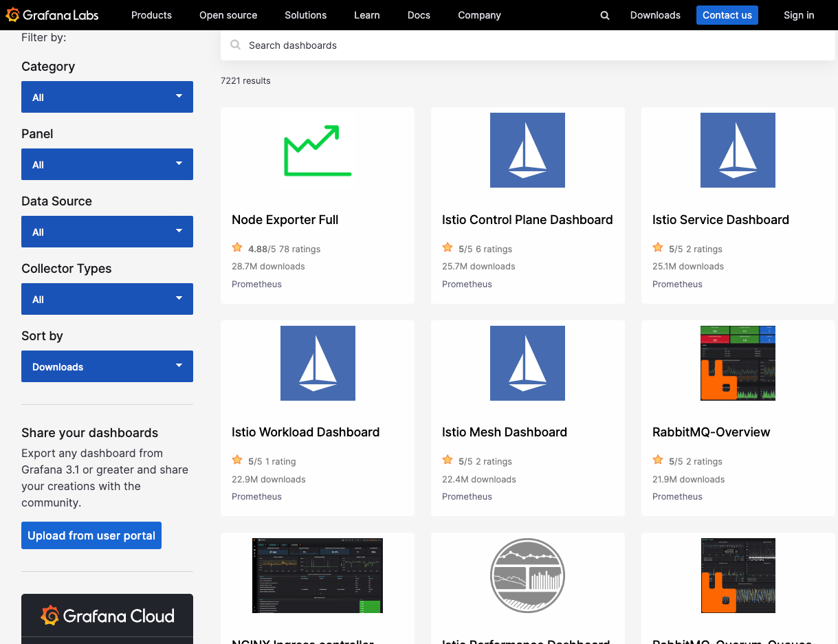Image resolution: width=838 pixels, height=644 pixels.
Task: Open the Istio Service Dashboard title
Action: point(720,220)
